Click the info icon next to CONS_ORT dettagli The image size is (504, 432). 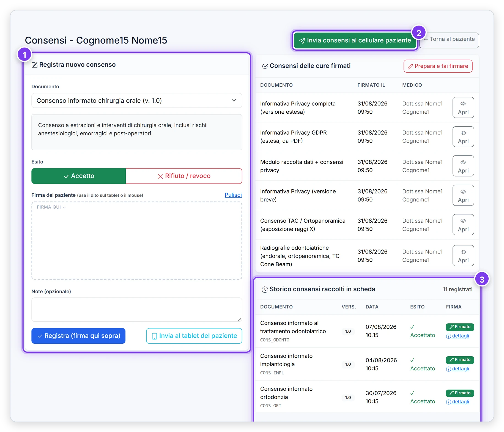(448, 402)
